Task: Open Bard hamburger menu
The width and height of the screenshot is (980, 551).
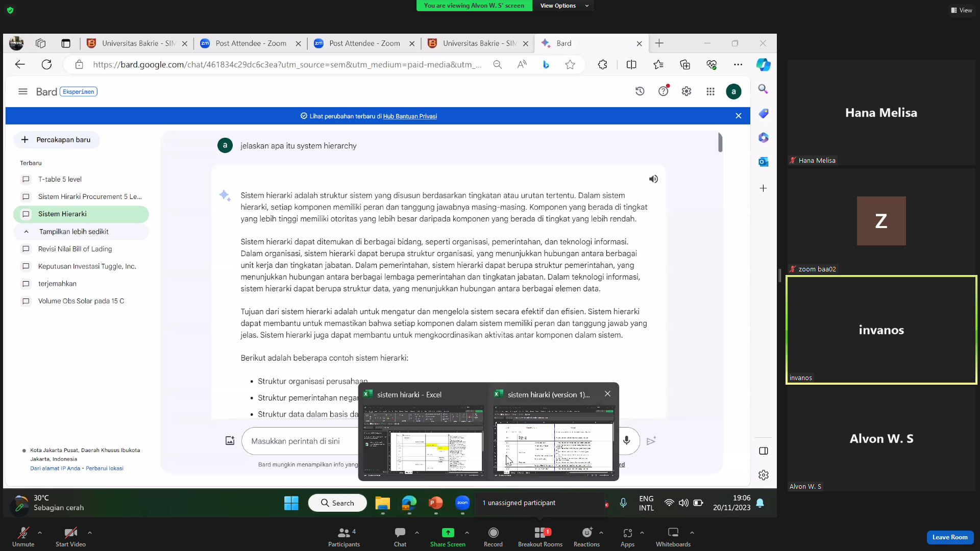Action: [x=23, y=91]
